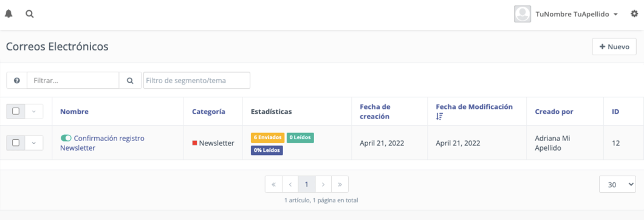Open the notifications bell icon
Image resolution: width=644 pixels, height=220 pixels.
9,13
